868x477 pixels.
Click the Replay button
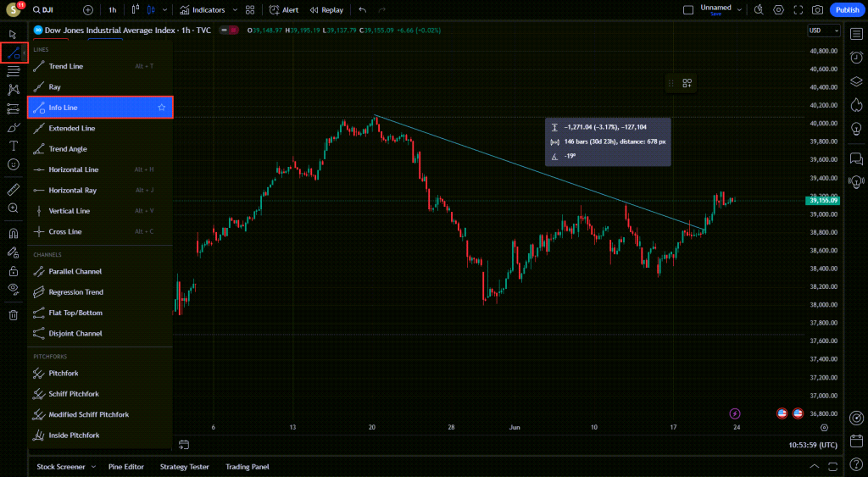(x=326, y=10)
